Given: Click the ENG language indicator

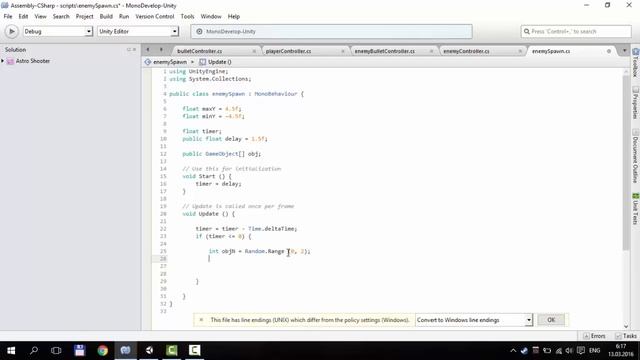Looking at the screenshot, I should coord(594,351).
